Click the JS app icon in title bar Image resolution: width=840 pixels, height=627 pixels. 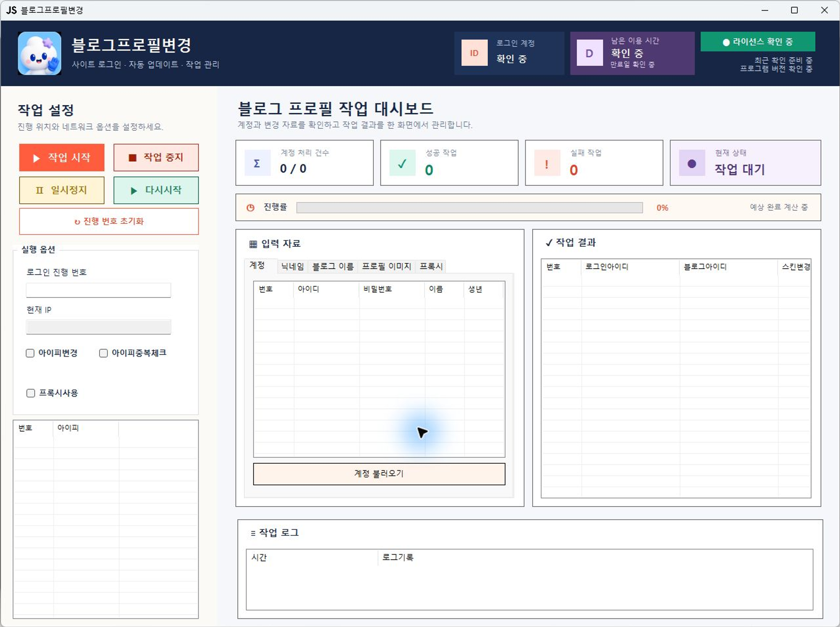(x=11, y=10)
